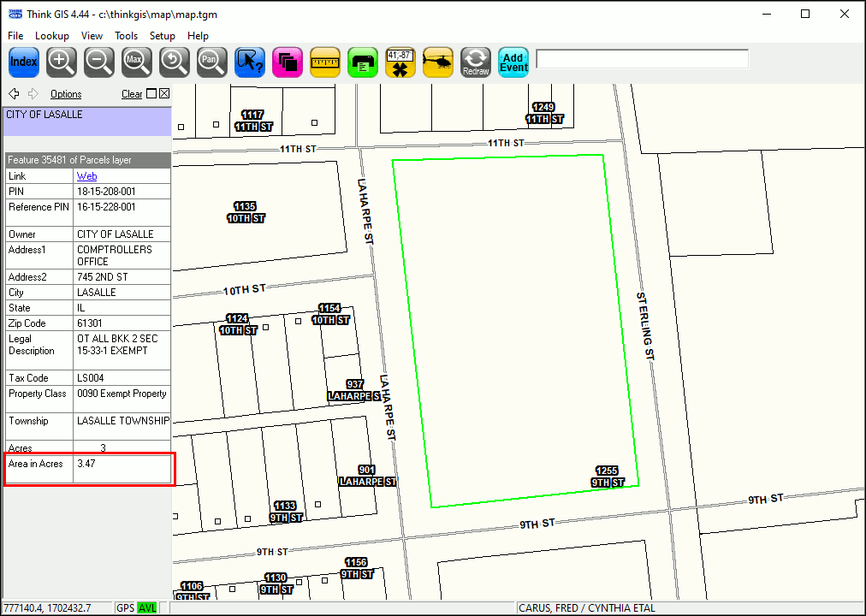Select the identify feature arrow tool
This screenshot has height=616, width=866.
coord(250,62)
